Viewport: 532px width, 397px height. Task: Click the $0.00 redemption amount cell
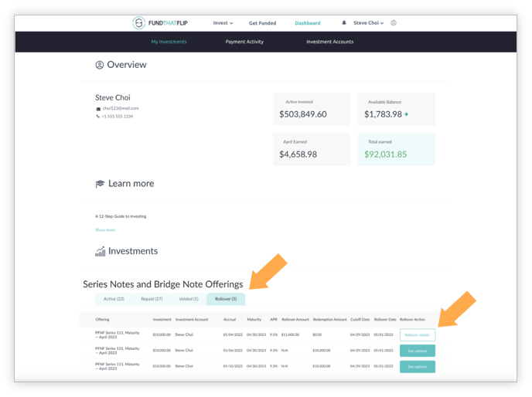coord(317,334)
